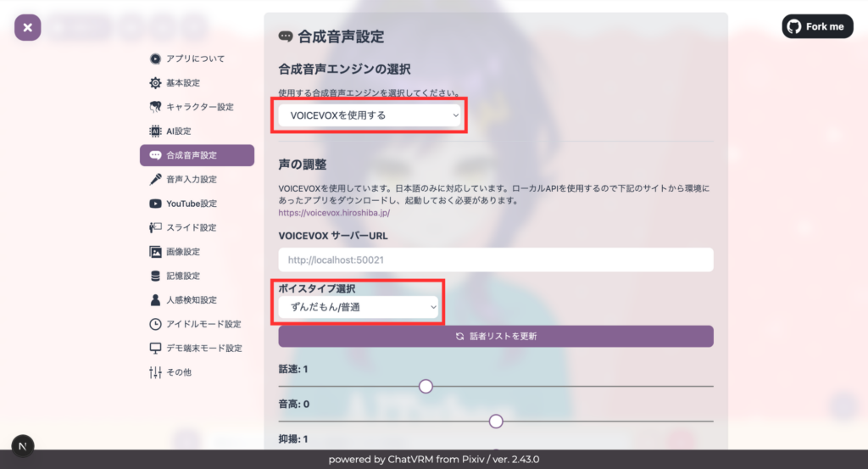The width and height of the screenshot is (868, 469).
Task: Close the settings panel with X button
Action: (x=28, y=27)
